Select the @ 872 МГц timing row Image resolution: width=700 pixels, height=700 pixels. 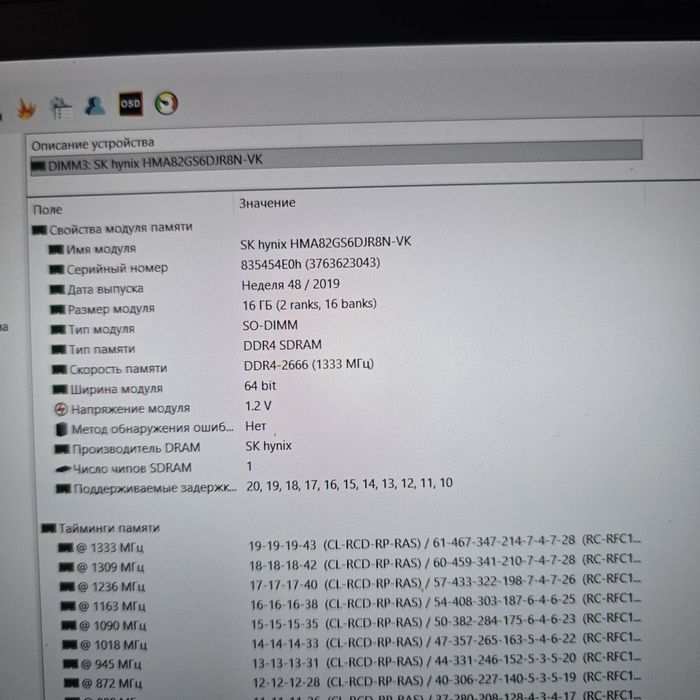pos(103,683)
